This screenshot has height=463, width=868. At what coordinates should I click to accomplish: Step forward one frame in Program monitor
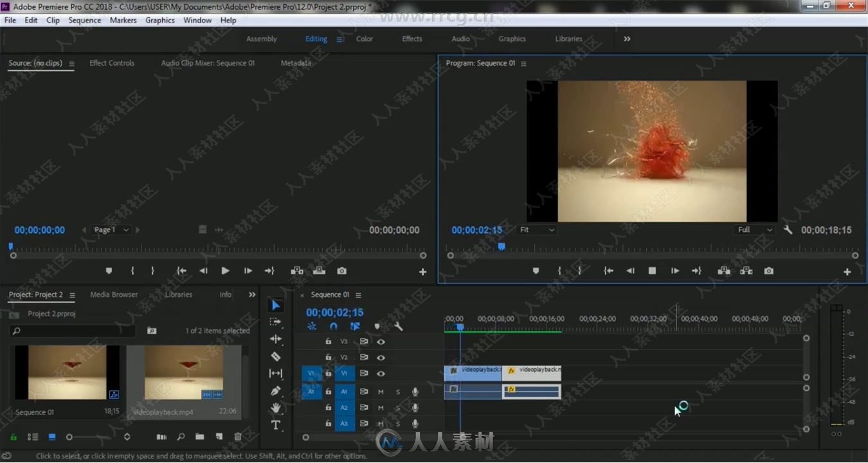click(674, 271)
